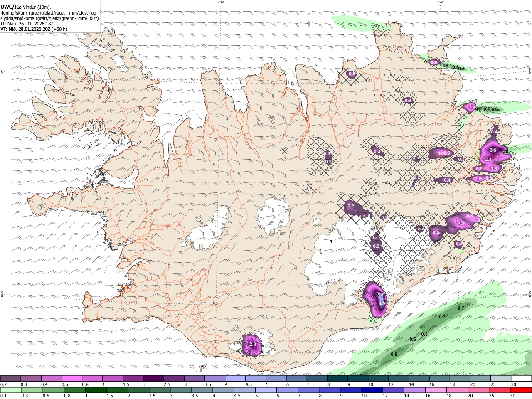Select the dark teal upper swatch at 8
The height and width of the screenshot is (399, 532).
337,378
